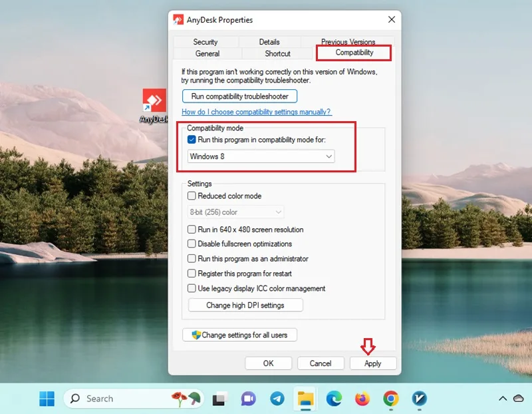The width and height of the screenshot is (532, 414).
Task: Expand the Windows 8 compatibility dropdown
Action: [x=261, y=156]
